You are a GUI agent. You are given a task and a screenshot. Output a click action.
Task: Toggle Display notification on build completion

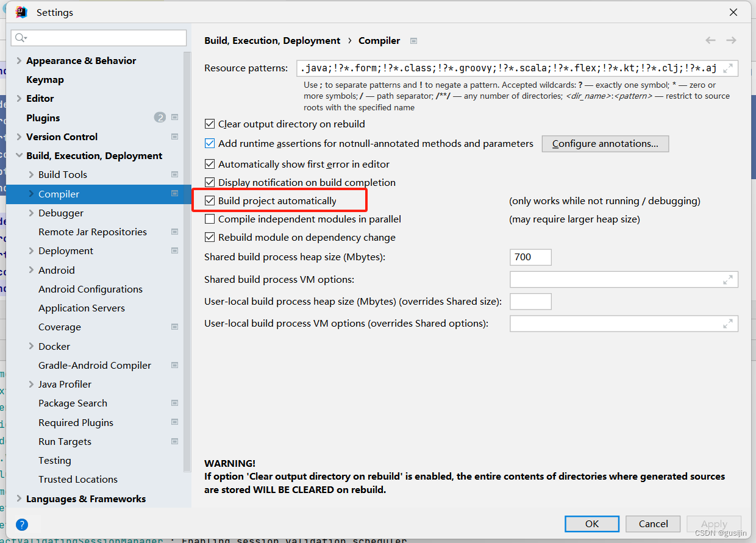tap(210, 182)
